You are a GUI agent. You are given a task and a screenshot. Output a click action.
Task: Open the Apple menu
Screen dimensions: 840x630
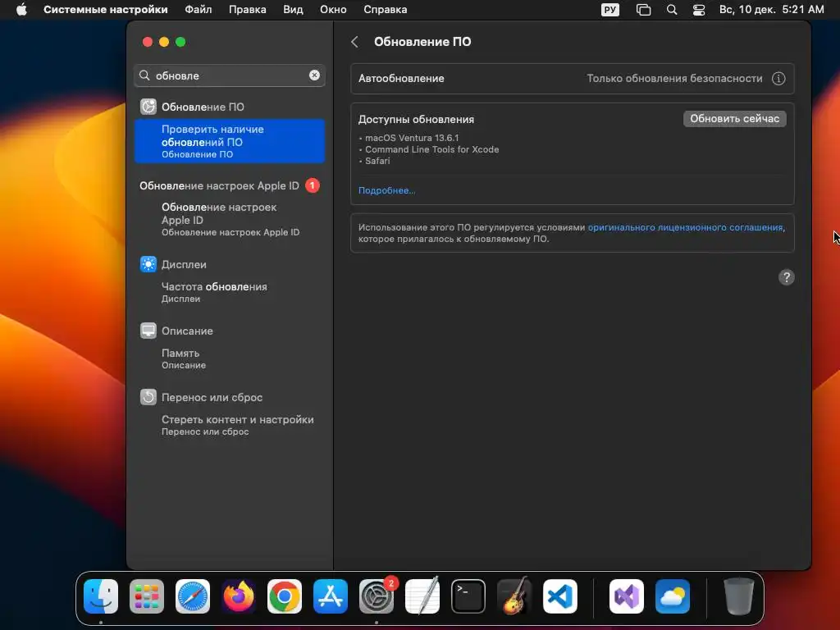pos(21,10)
